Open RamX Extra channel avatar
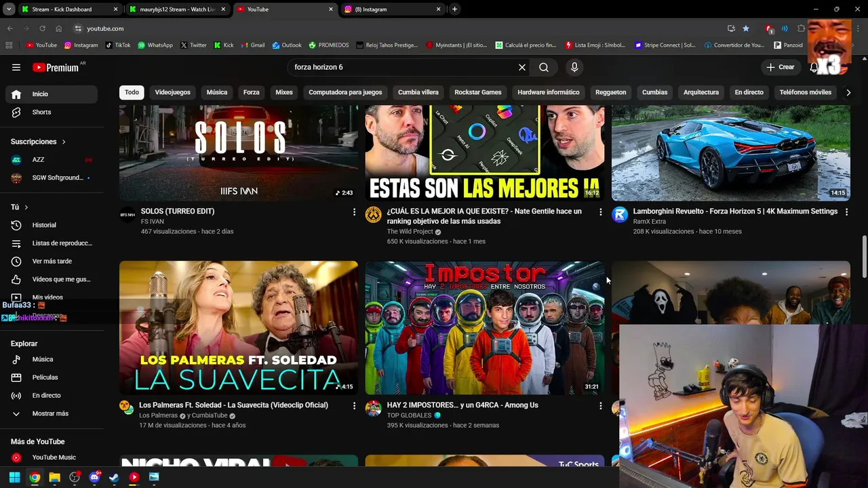 [x=620, y=215]
